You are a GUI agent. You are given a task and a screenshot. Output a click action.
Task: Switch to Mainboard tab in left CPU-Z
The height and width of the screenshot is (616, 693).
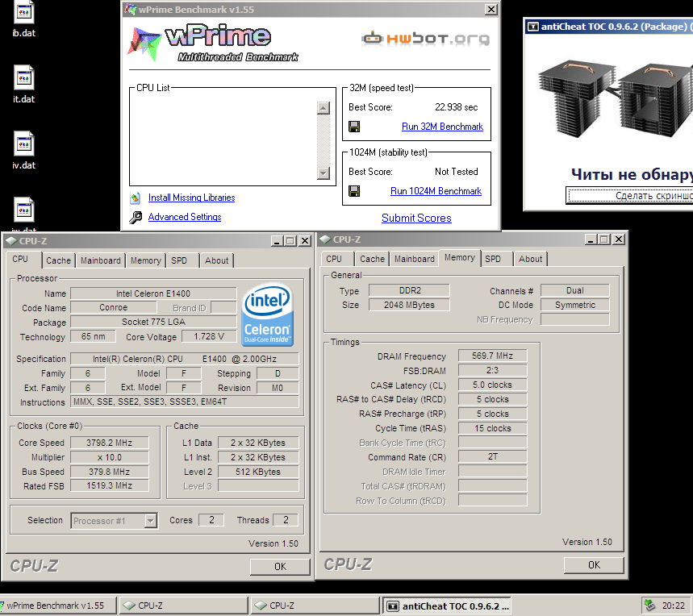[100, 260]
